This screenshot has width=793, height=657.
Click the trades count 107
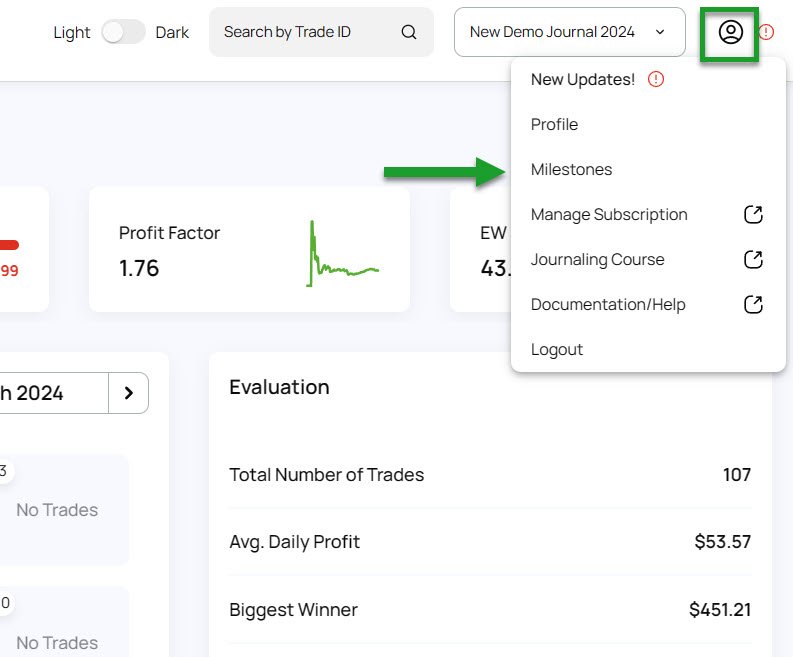click(737, 475)
